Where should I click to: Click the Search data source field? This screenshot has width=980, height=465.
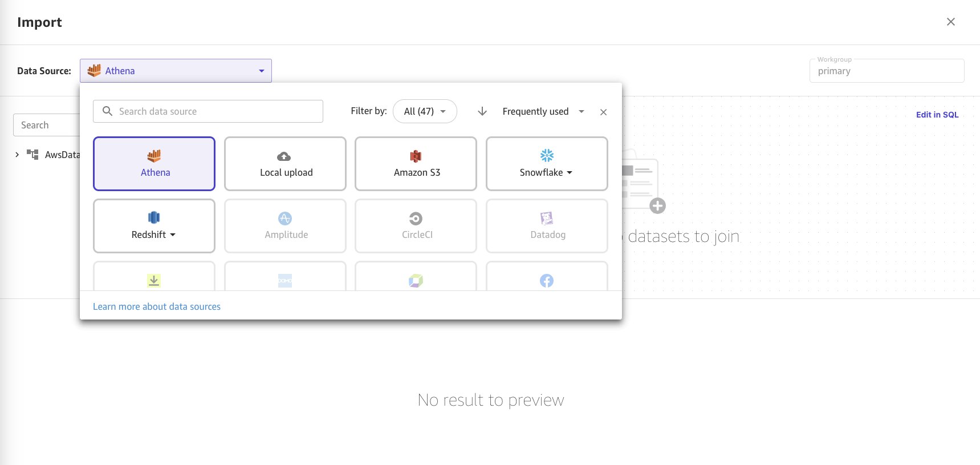click(x=208, y=111)
